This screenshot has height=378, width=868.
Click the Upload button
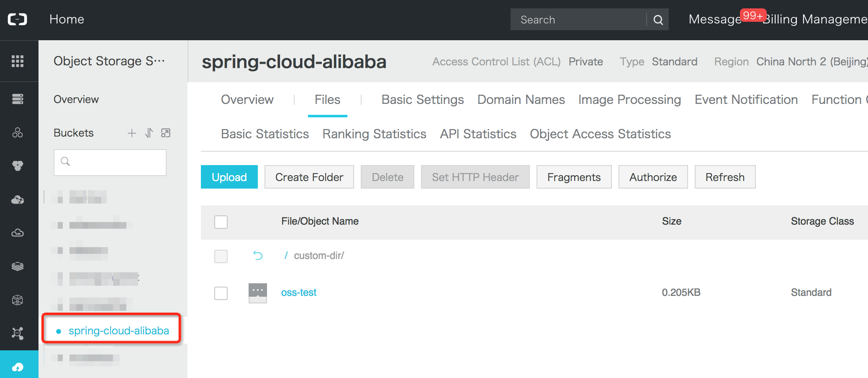tap(229, 177)
